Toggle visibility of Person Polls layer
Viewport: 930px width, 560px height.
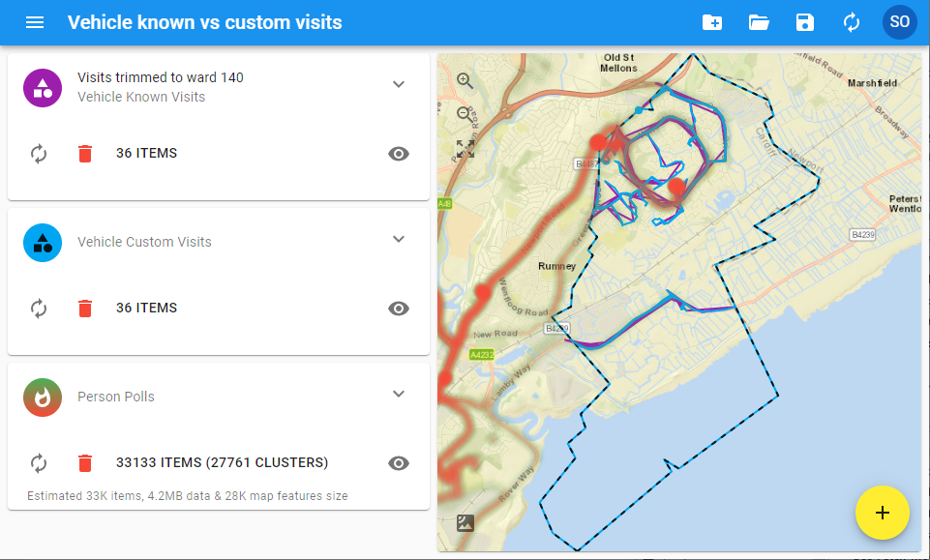399,463
